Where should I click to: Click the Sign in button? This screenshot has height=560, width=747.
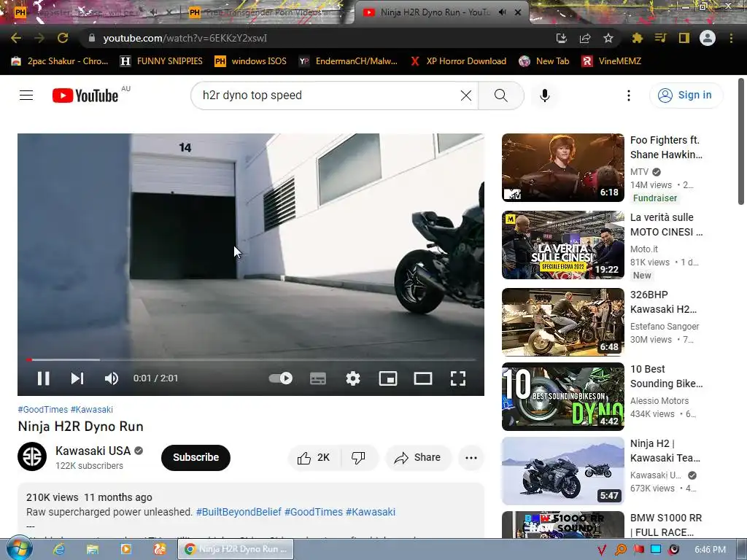(686, 96)
